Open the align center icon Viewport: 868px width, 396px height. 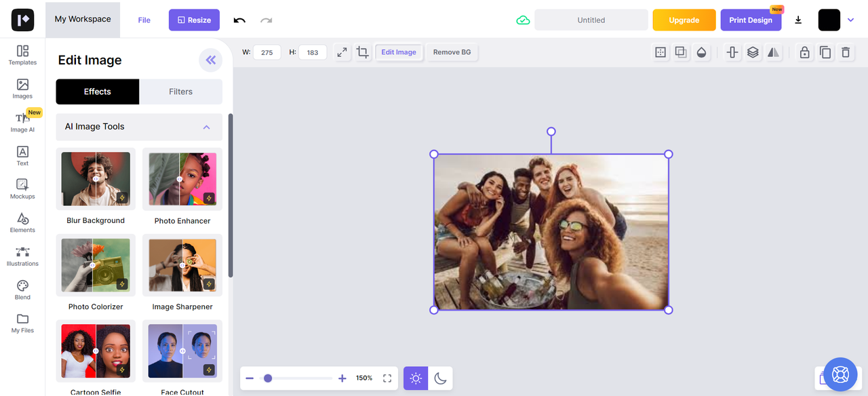pyautogui.click(x=732, y=52)
